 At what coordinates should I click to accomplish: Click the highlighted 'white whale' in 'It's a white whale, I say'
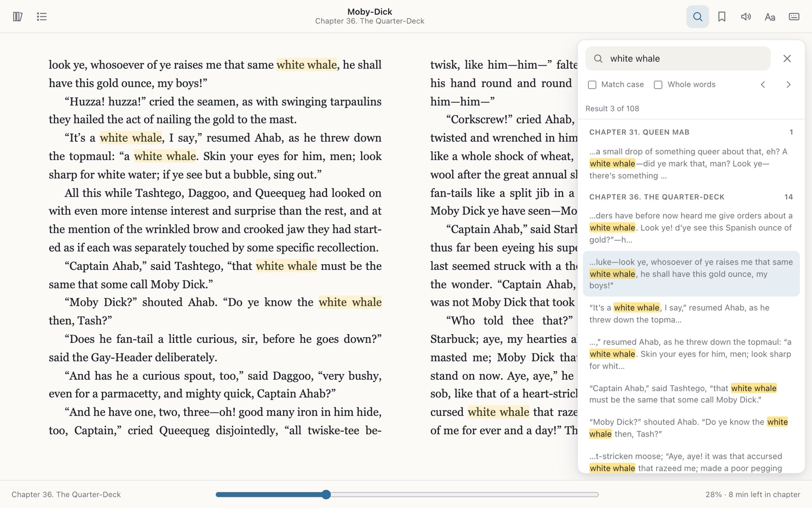pos(131,138)
